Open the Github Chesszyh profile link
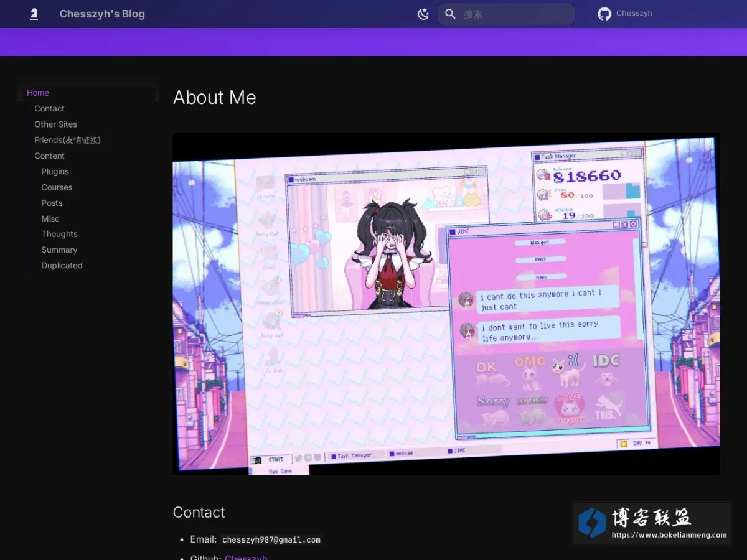747x560 pixels. click(246, 556)
